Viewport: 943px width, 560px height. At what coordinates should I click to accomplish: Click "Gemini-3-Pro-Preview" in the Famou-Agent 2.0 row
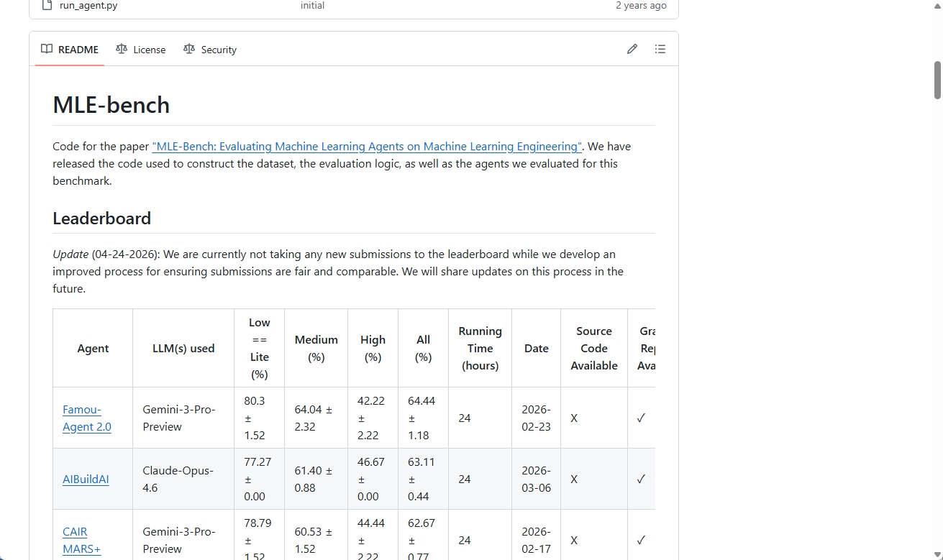point(179,418)
